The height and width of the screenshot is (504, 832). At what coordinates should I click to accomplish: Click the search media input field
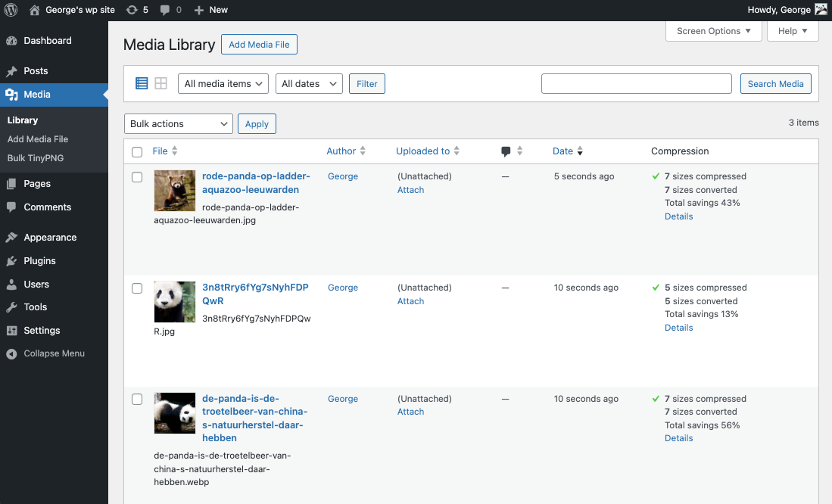pyautogui.click(x=636, y=84)
